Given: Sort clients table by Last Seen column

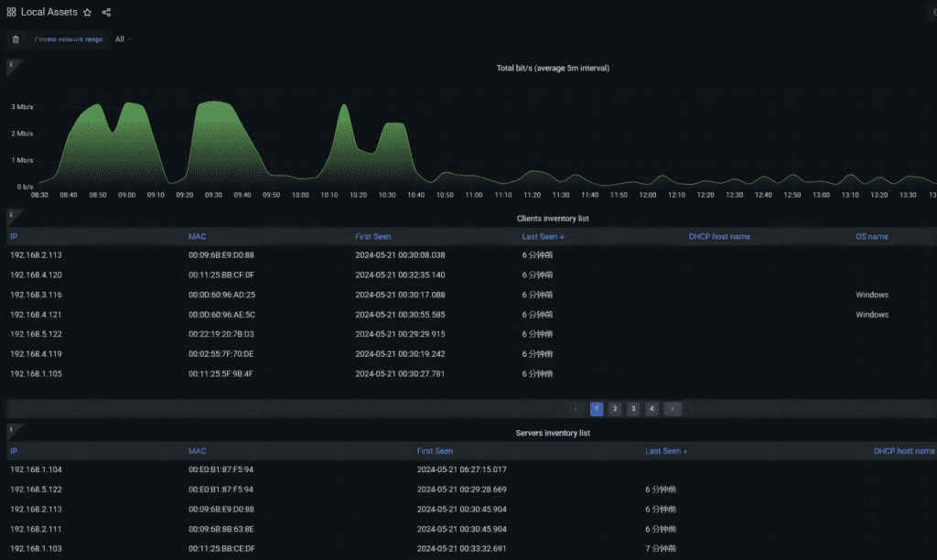Looking at the screenshot, I should pyautogui.click(x=542, y=236).
